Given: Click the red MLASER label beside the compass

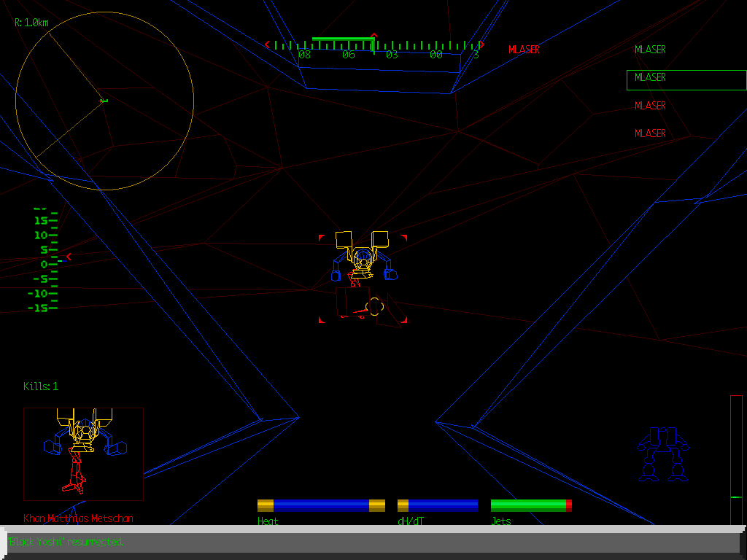Looking at the screenshot, I should click(524, 50).
